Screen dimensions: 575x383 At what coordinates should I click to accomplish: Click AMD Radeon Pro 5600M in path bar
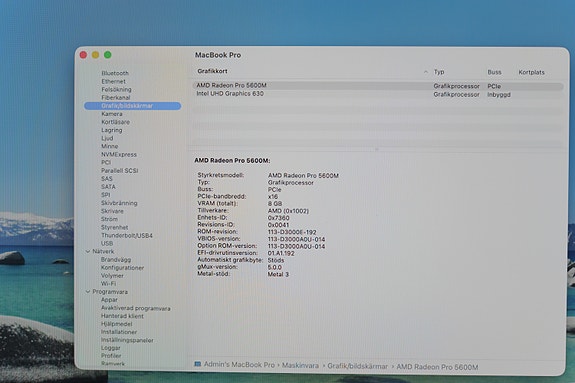click(437, 367)
